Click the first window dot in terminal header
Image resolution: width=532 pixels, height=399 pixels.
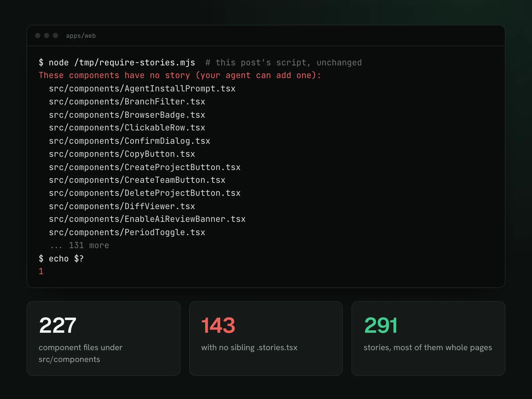pyautogui.click(x=38, y=35)
